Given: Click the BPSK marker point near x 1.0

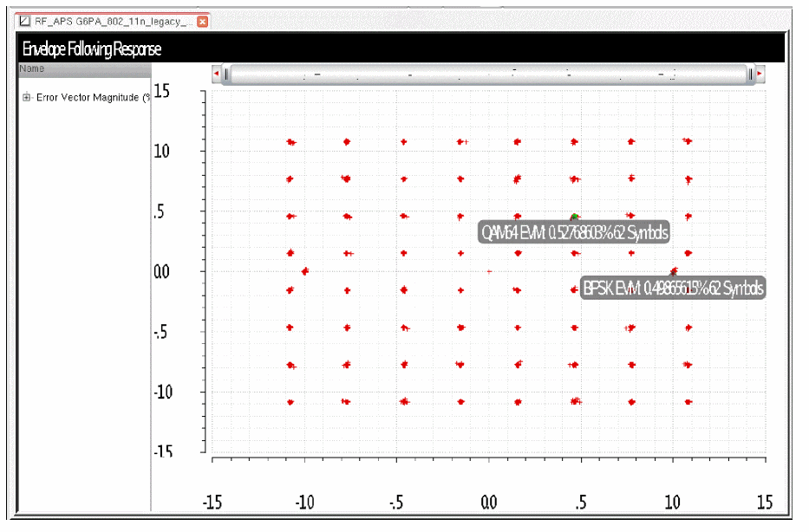Looking at the screenshot, I should tap(673, 271).
